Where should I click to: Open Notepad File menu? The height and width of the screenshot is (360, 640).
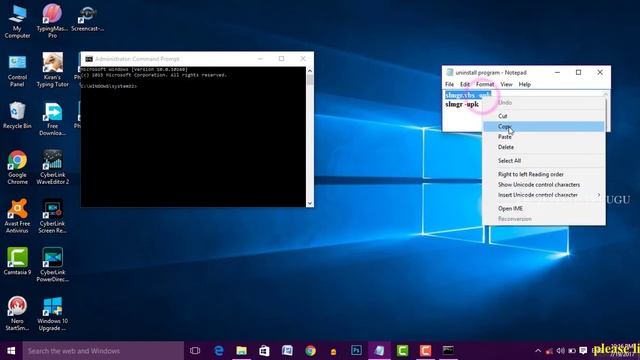(449, 84)
